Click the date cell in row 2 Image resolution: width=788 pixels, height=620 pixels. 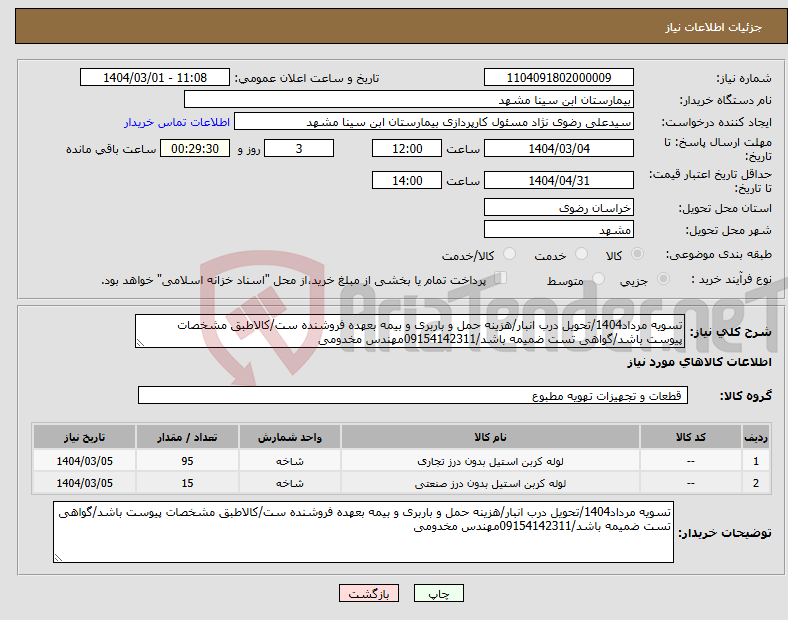point(84,483)
